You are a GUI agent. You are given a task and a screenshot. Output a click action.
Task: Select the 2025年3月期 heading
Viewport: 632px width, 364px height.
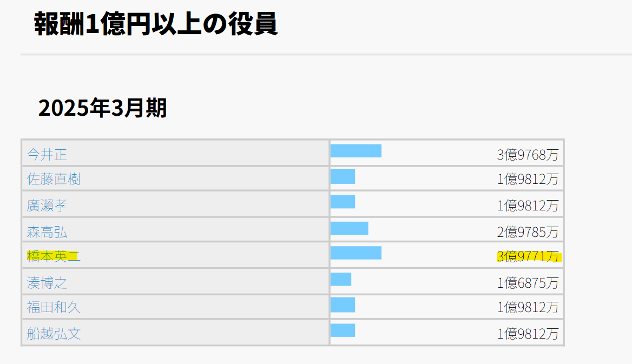102,108
